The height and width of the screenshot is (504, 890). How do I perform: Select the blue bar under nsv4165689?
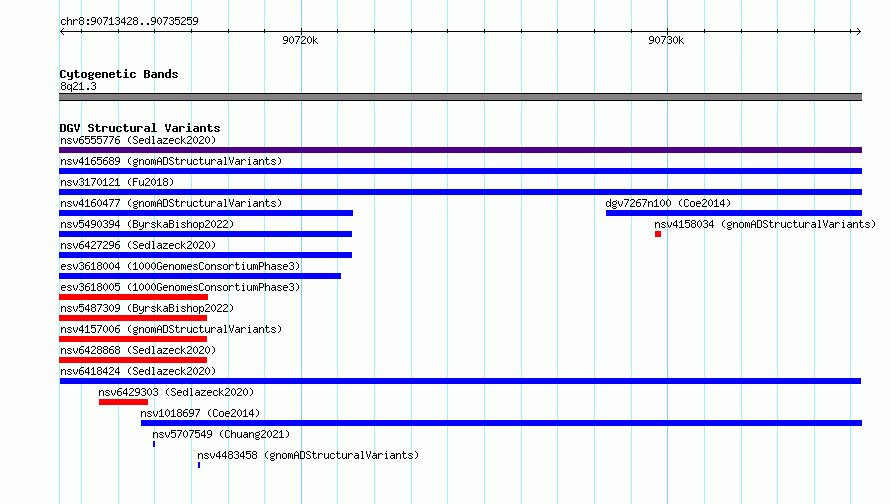click(x=460, y=171)
